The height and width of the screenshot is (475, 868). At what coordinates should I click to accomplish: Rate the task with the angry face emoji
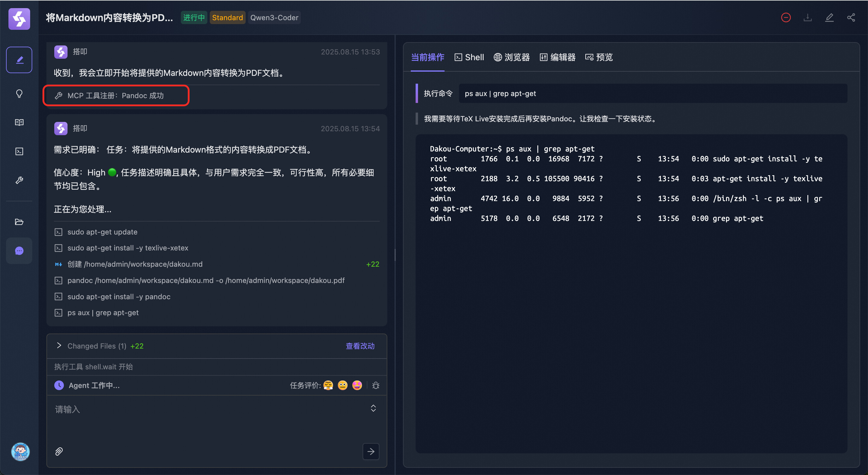coord(328,386)
